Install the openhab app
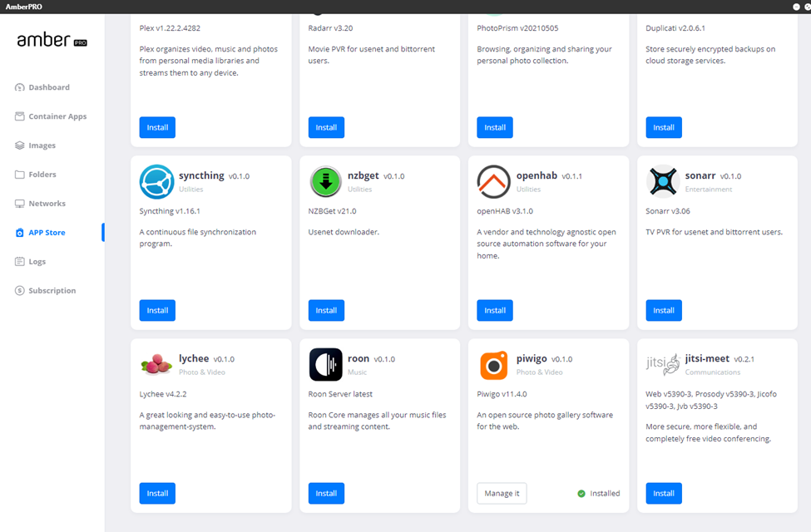 coord(495,311)
